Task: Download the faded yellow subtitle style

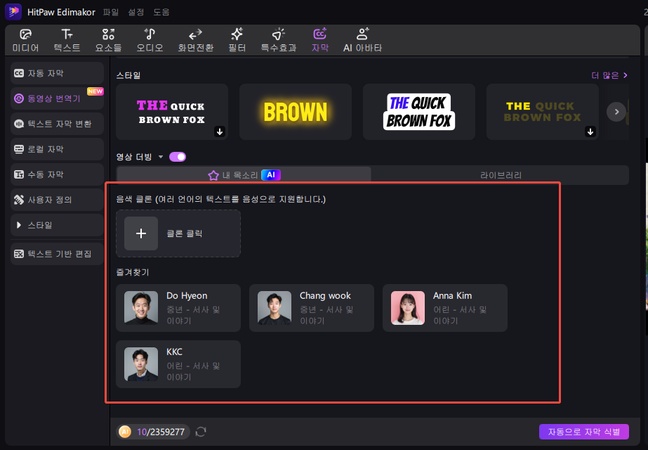Action: click(x=590, y=132)
